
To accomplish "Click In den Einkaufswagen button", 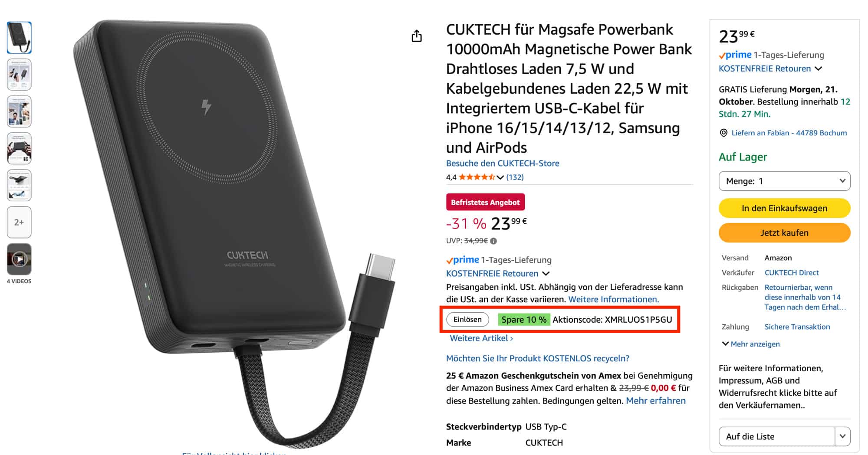I will (x=784, y=208).
